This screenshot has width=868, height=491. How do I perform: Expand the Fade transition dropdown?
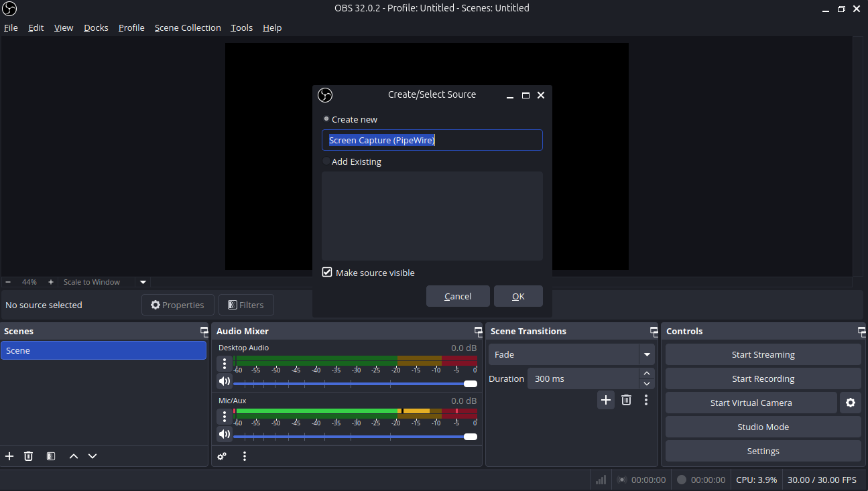(x=647, y=354)
